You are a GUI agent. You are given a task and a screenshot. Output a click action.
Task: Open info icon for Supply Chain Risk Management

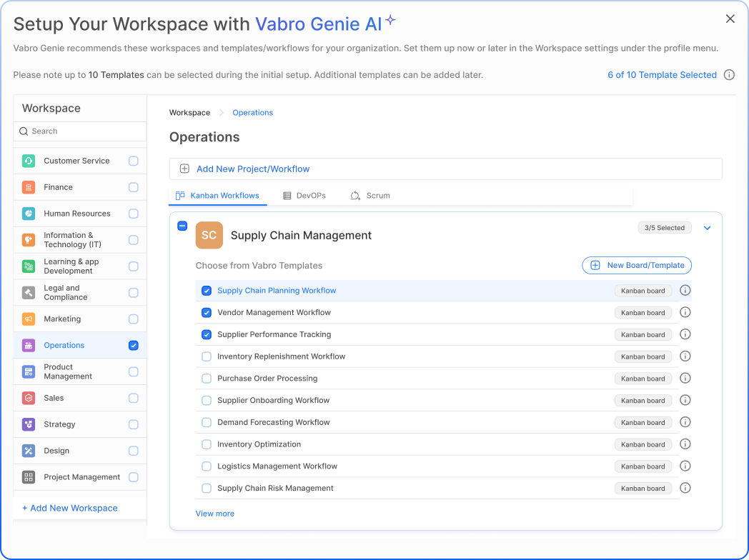tap(685, 488)
